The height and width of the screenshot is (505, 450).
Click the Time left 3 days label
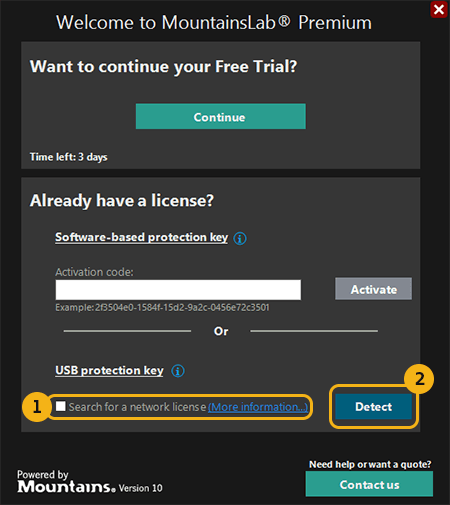pos(69,157)
